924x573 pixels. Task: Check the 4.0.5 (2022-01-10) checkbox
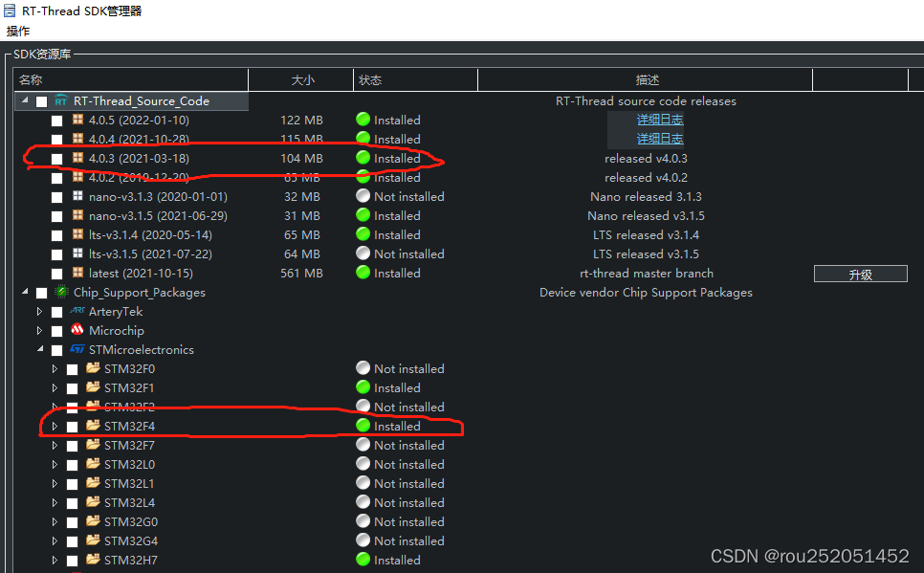pos(56,121)
